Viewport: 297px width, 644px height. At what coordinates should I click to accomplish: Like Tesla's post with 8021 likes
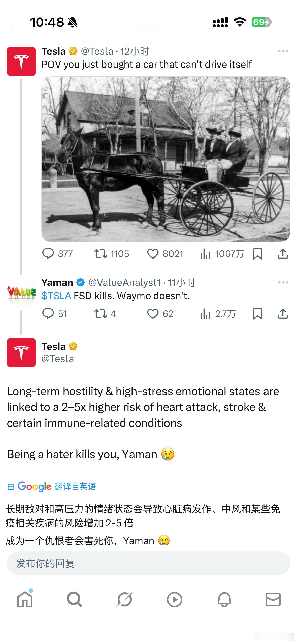pyautogui.click(x=165, y=254)
